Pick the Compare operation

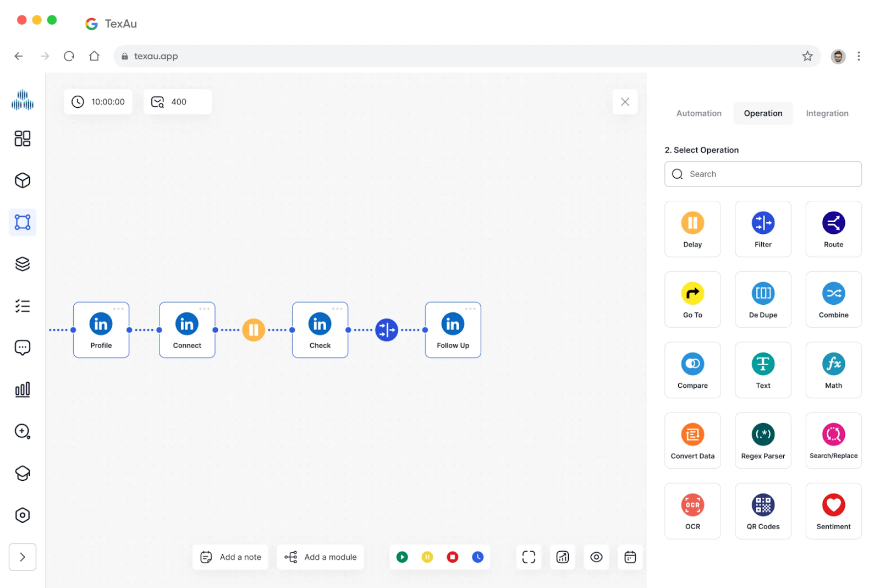pyautogui.click(x=692, y=370)
